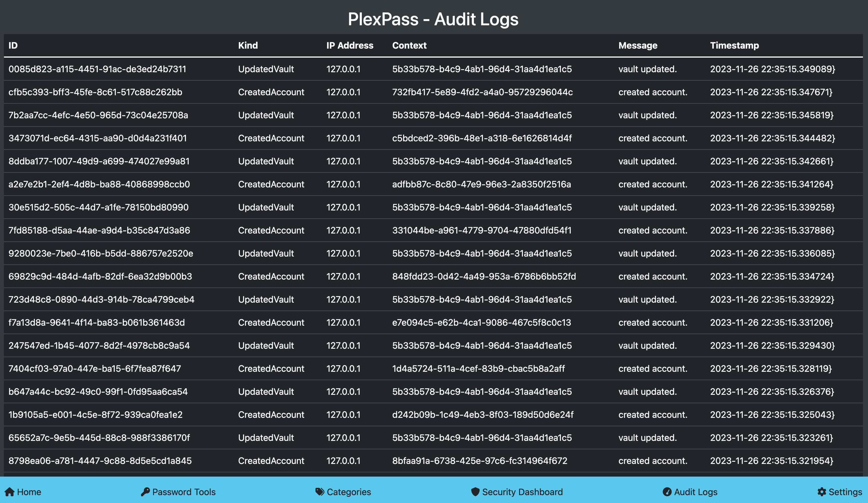Screen dimensions: 868x503
Task: Go to the Security Dashboard link
Action: (522, 492)
